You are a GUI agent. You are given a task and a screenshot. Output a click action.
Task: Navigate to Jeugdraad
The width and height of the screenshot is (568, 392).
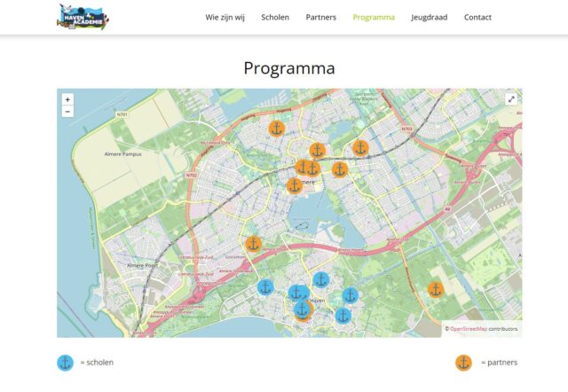[430, 17]
